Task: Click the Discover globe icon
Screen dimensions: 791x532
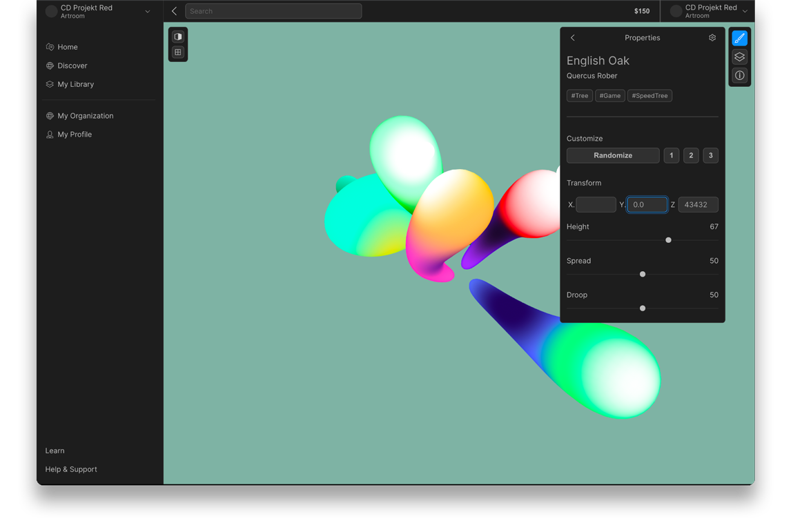Action: [48, 66]
